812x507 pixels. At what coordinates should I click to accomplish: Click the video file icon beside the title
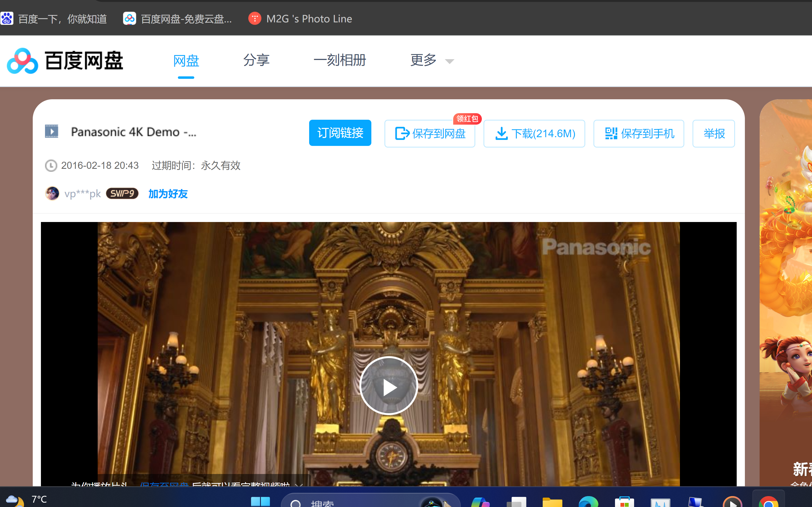pos(52,131)
